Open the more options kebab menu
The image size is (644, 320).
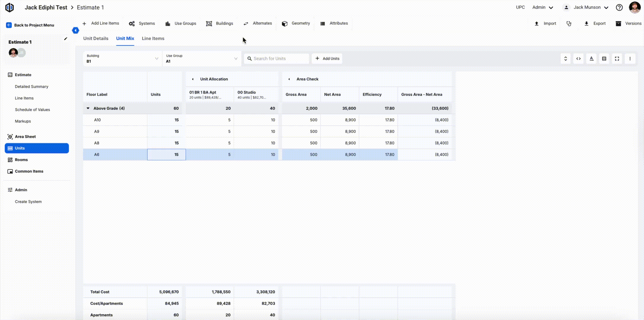630,59
